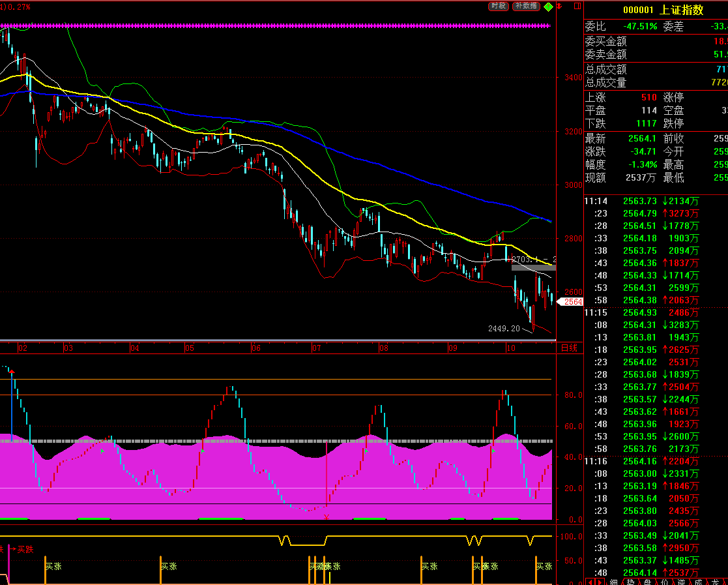Switch to the 龙 tab

tap(715, 582)
